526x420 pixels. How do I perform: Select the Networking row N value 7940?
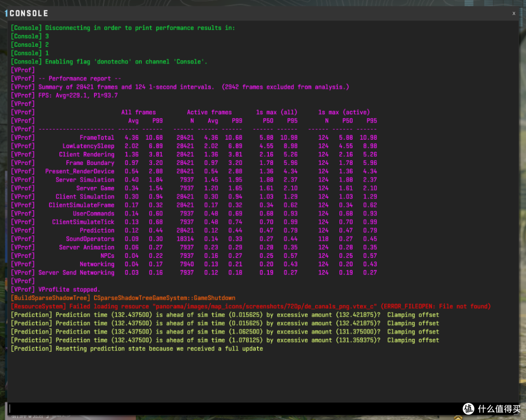[x=187, y=264]
